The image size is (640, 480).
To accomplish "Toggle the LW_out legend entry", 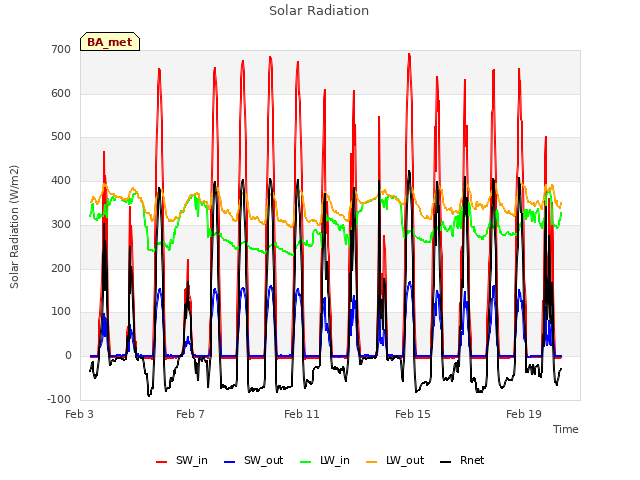I will point(395,460).
